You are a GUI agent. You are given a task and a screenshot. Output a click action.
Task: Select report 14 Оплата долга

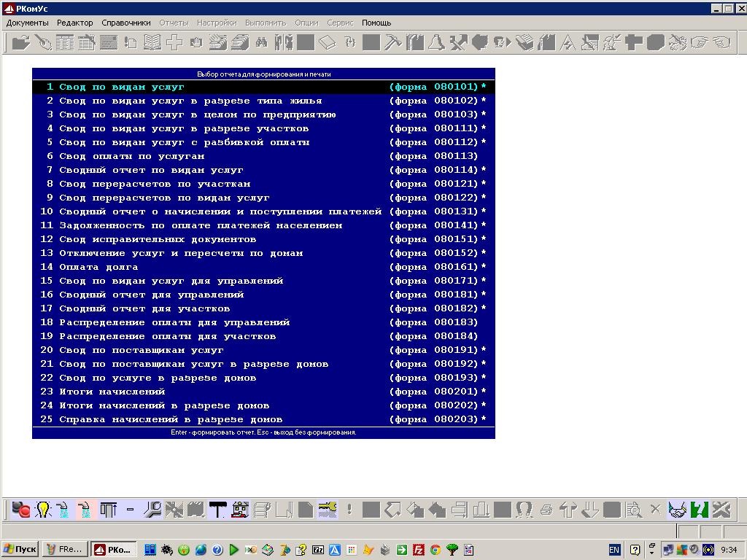98,267
